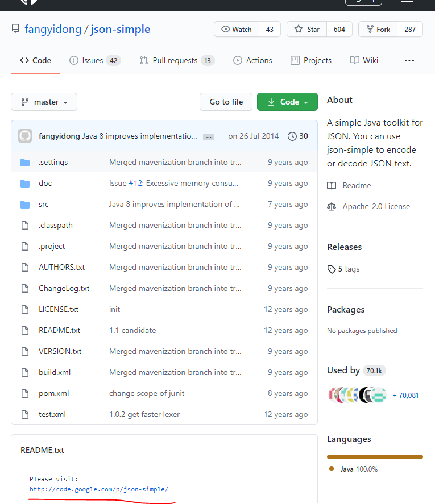Click the fangyidong avatar in commit bar

pos(25,136)
